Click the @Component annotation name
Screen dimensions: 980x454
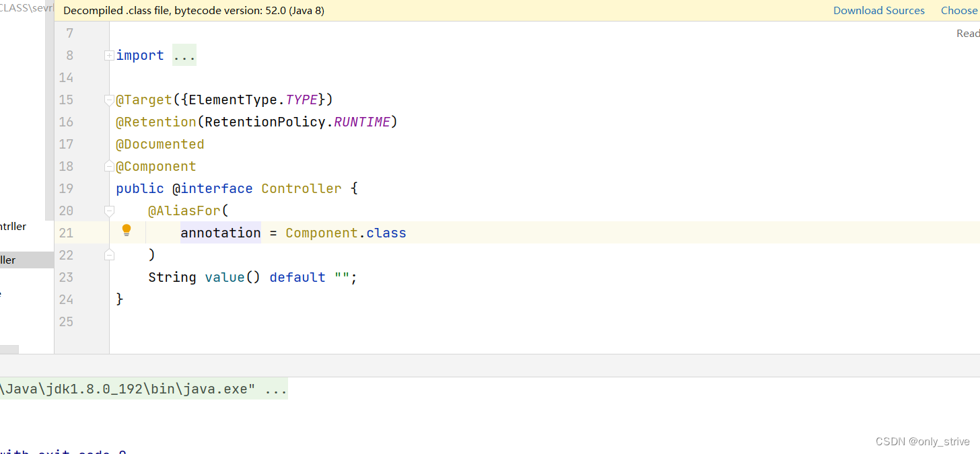coord(156,166)
